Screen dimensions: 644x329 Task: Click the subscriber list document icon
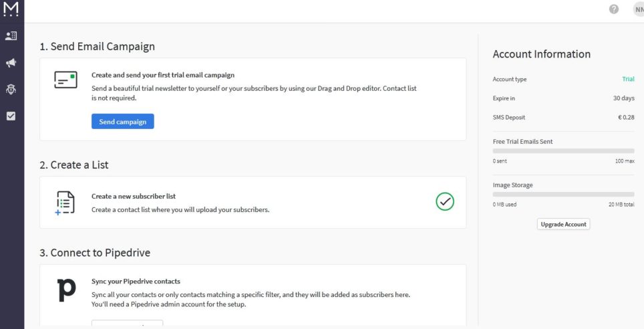(65, 203)
